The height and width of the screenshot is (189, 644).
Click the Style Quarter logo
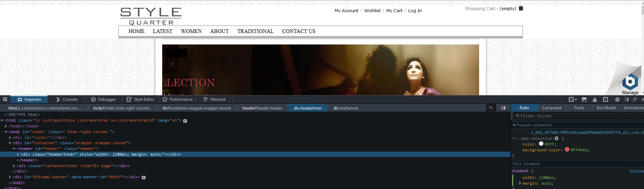coord(151,16)
